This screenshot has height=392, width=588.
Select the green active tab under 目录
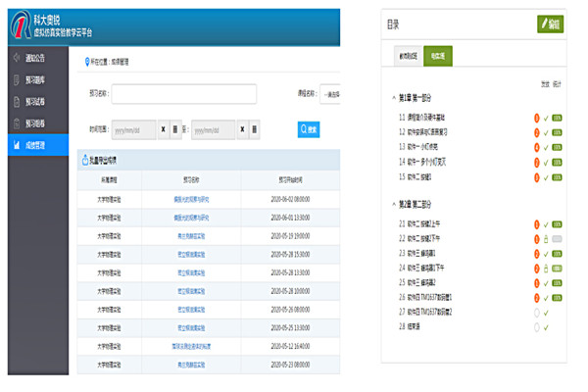point(438,56)
